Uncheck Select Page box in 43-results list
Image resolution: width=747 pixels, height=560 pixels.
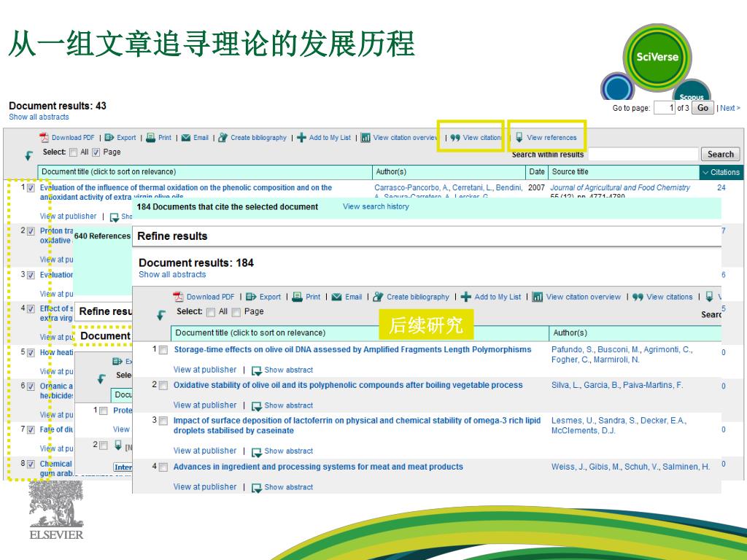point(96,152)
